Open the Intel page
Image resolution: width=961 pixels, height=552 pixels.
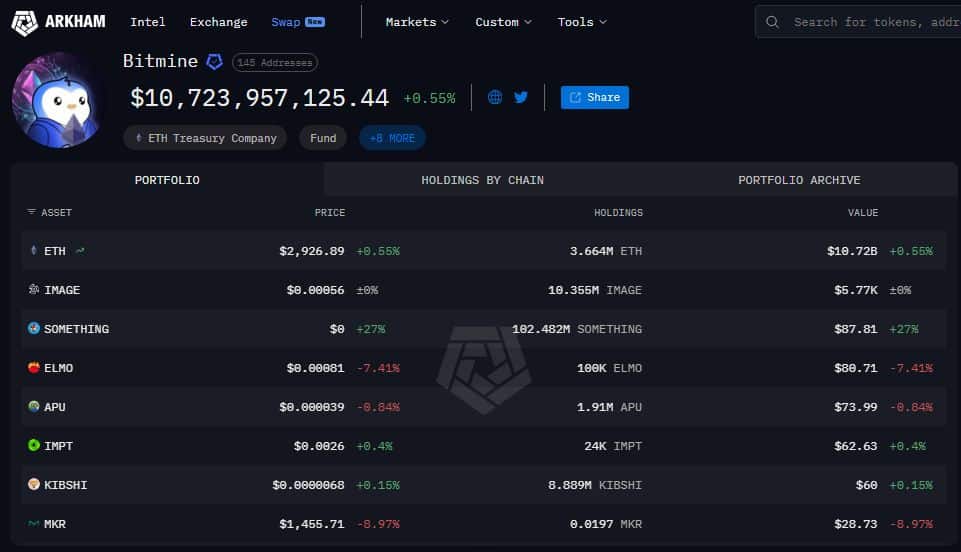[148, 22]
